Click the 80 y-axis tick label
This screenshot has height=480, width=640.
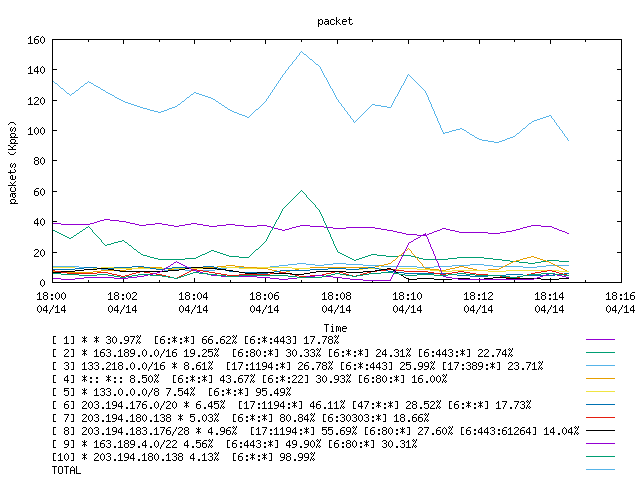click(x=39, y=161)
